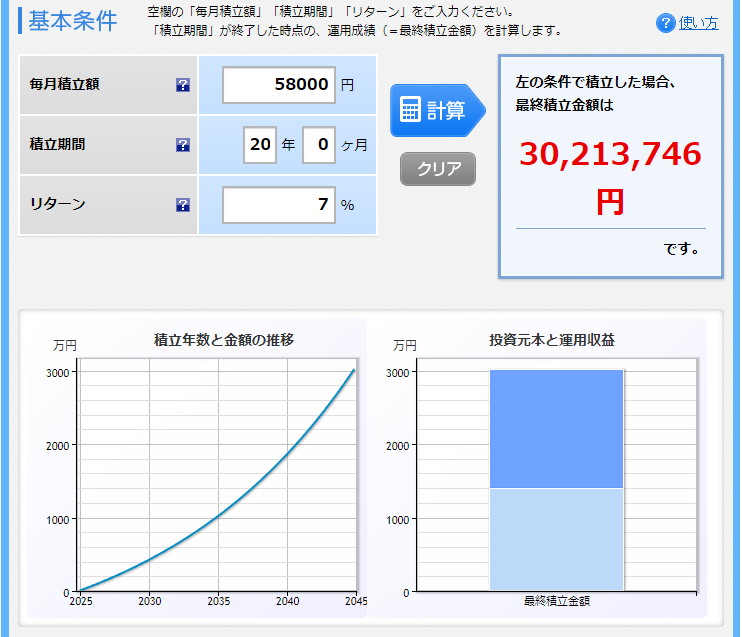Click the 2040 axis label on line chart
This screenshot has height=637, width=742.
pyautogui.click(x=288, y=602)
